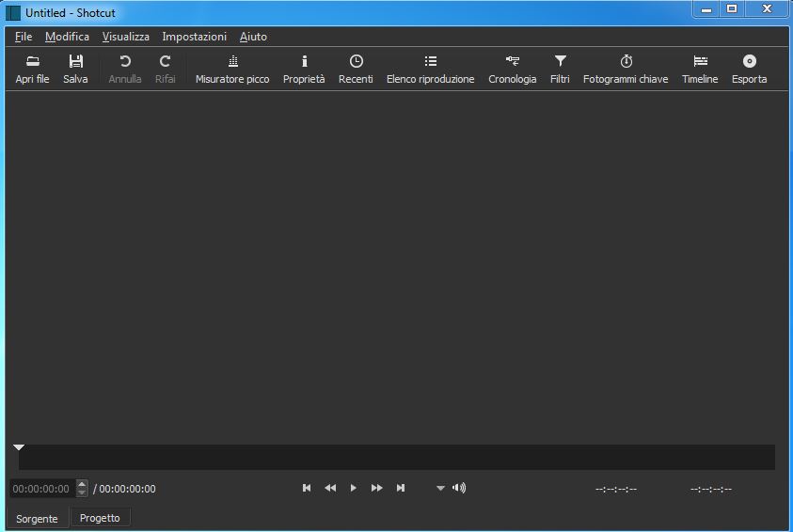Toggle the volume speaker control

(x=459, y=488)
